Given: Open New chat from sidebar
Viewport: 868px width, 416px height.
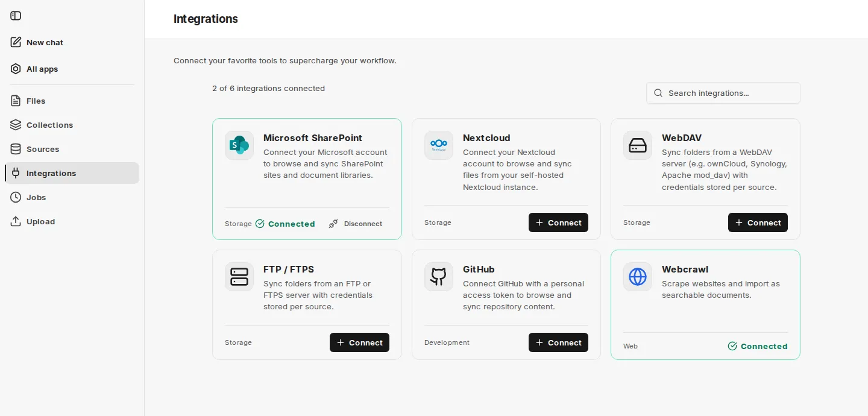Looking at the screenshot, I should pos(72,42).
